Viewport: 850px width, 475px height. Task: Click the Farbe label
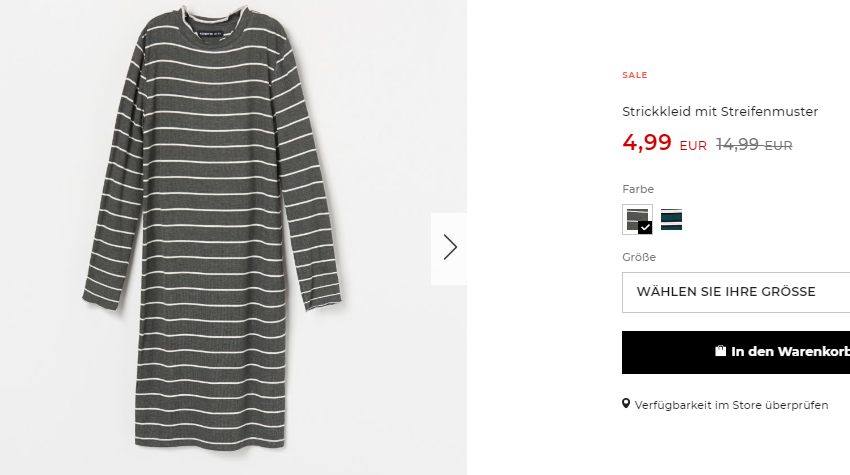(x=638, y=189)
